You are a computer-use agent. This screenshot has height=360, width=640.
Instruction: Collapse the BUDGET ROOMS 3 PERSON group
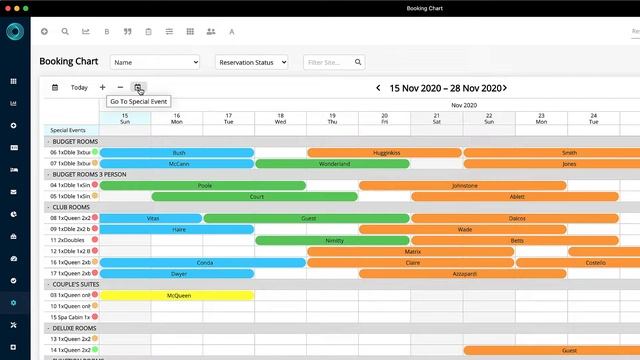point(48,174)
